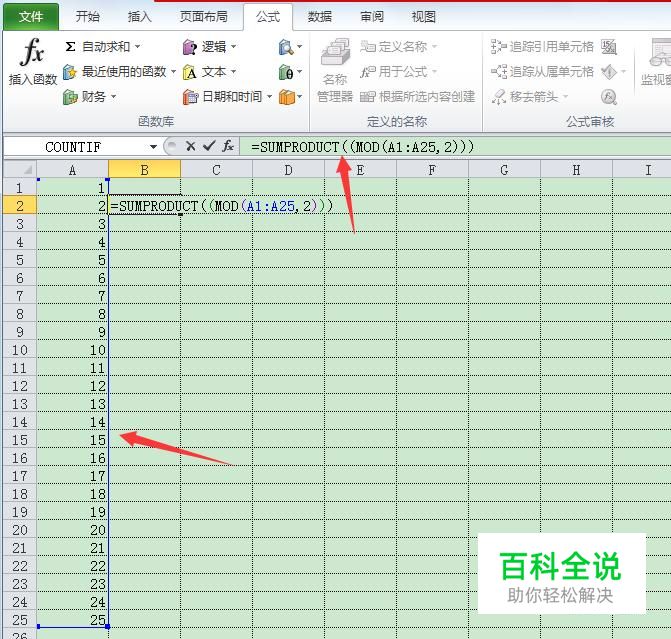Open the Text functions icon
671x639 pixels.
190,72
